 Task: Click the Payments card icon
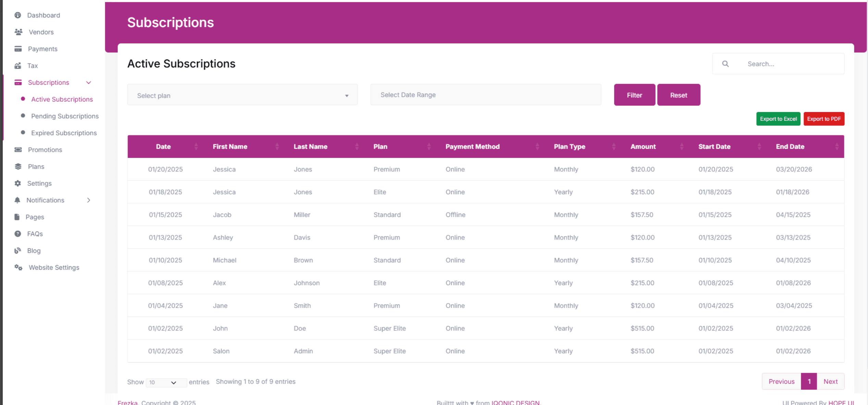[18, 49]
